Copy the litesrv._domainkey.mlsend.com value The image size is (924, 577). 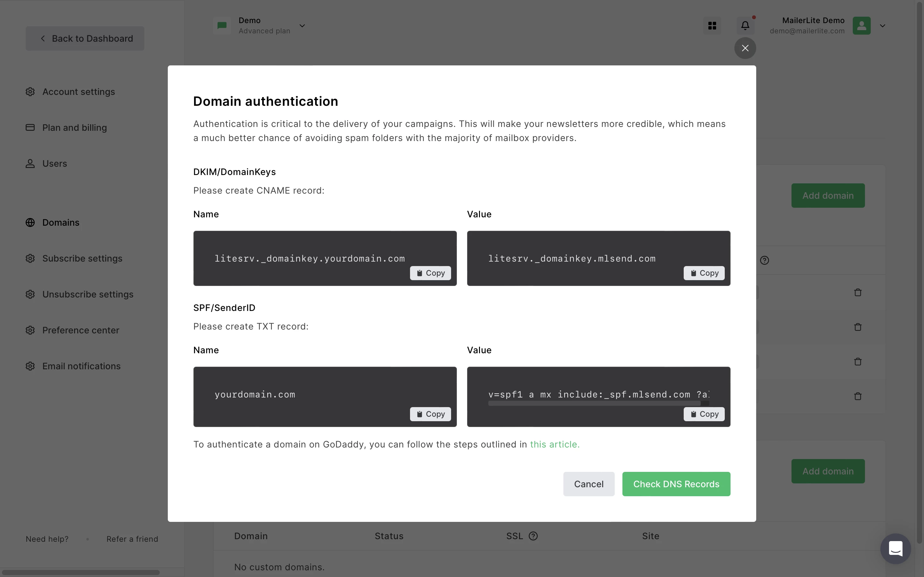coord(704,273)
